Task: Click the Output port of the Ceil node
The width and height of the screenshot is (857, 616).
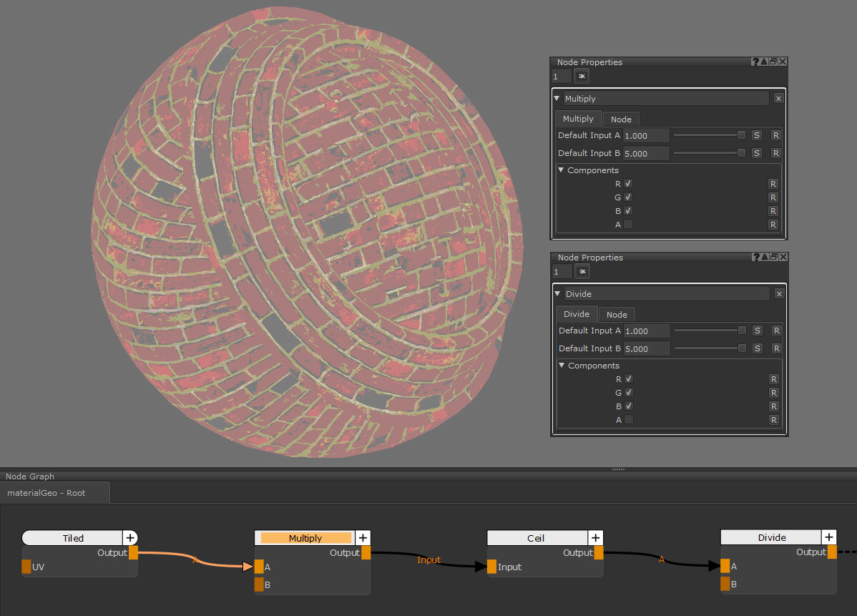Action: [599, 553]
